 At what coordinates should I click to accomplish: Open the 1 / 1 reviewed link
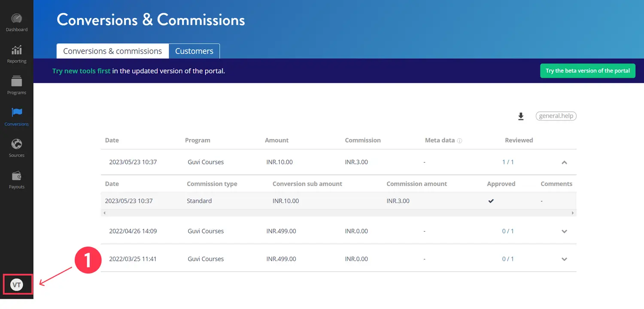pos(508,162)
